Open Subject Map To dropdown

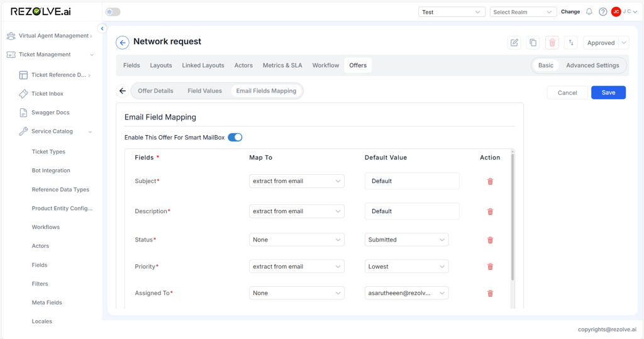tap(297, 181)
